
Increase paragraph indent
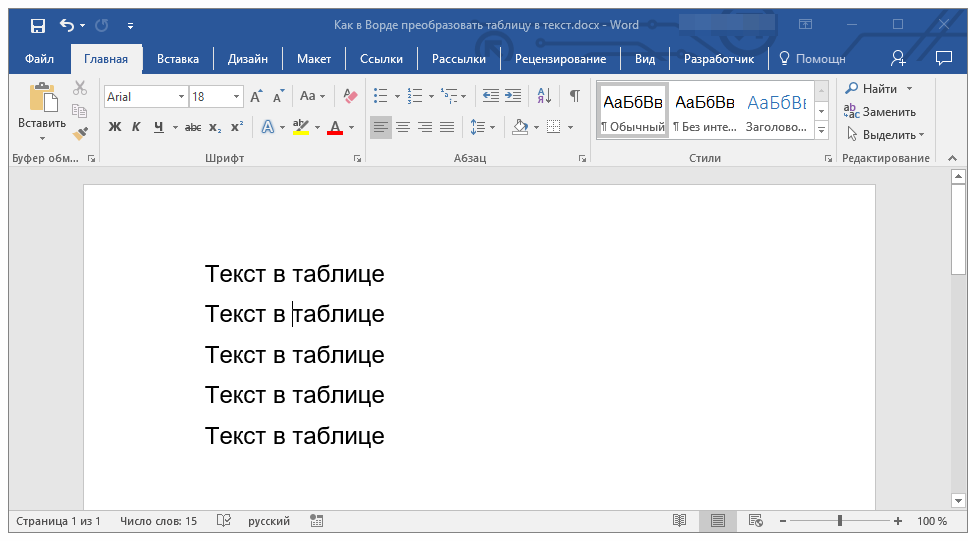coord(513,96)
